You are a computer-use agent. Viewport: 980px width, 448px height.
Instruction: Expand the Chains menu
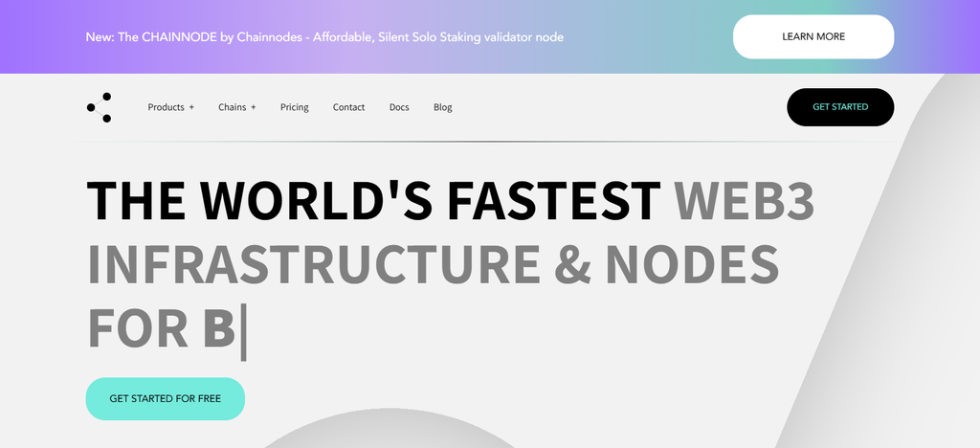click(237, 107)
